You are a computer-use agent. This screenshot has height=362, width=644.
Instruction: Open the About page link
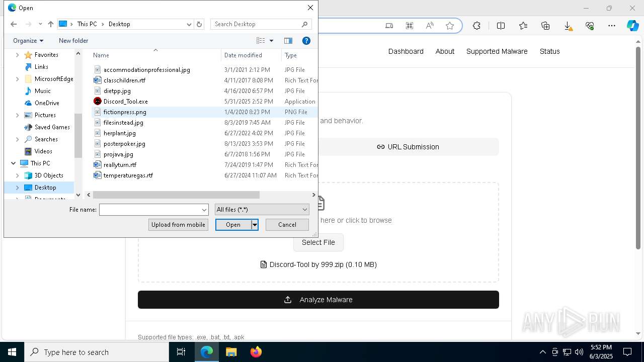(445, 51)
